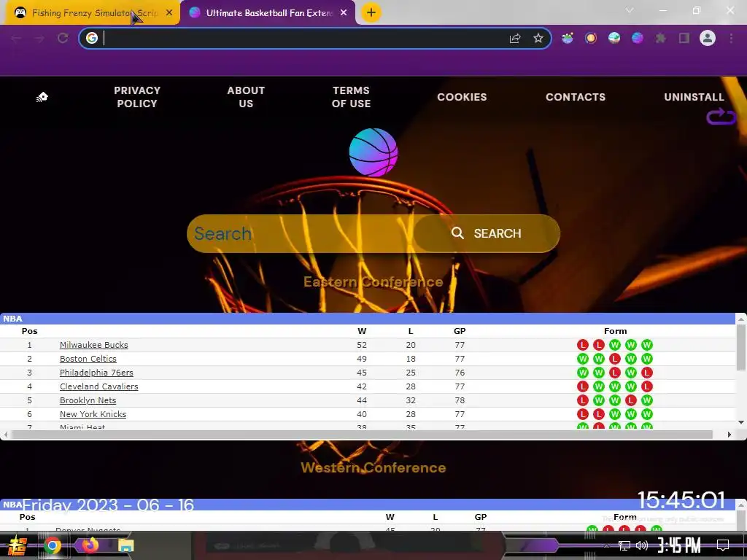
Task: Go forward with the browser forward arrow
Action: pos(39,38)
